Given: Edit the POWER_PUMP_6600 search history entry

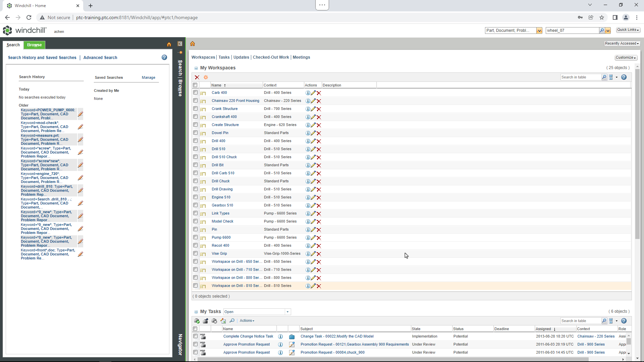Looking at the screenshot, I should coord(80,114).
